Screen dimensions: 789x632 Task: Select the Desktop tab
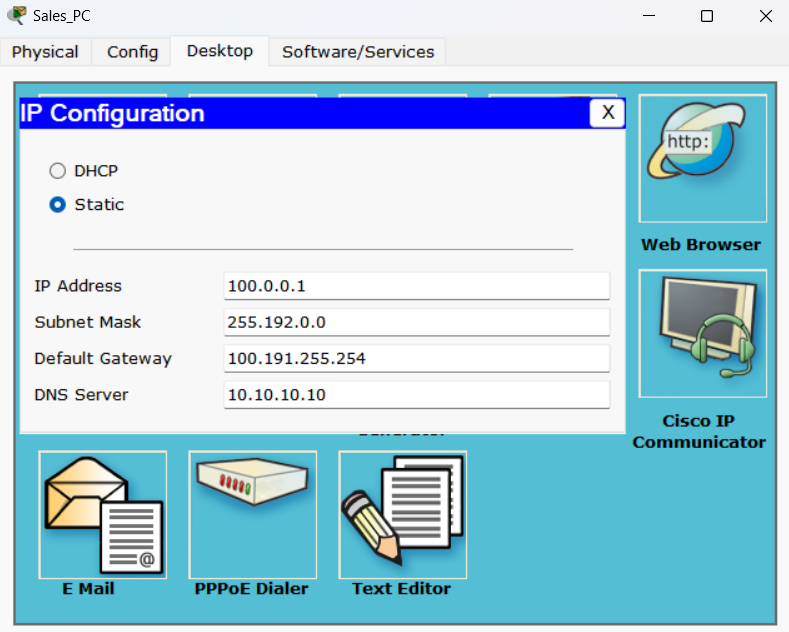coord(220,51)
